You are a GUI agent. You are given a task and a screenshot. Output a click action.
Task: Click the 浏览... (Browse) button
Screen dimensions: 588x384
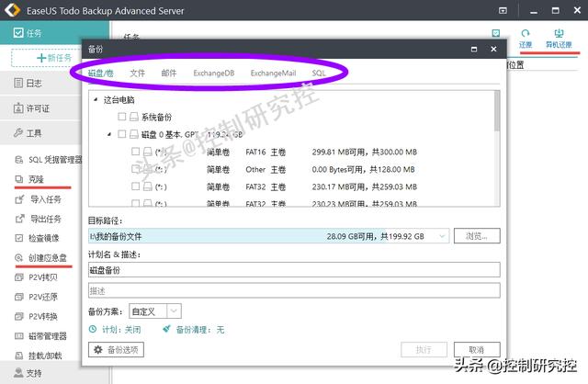point(477,236)
